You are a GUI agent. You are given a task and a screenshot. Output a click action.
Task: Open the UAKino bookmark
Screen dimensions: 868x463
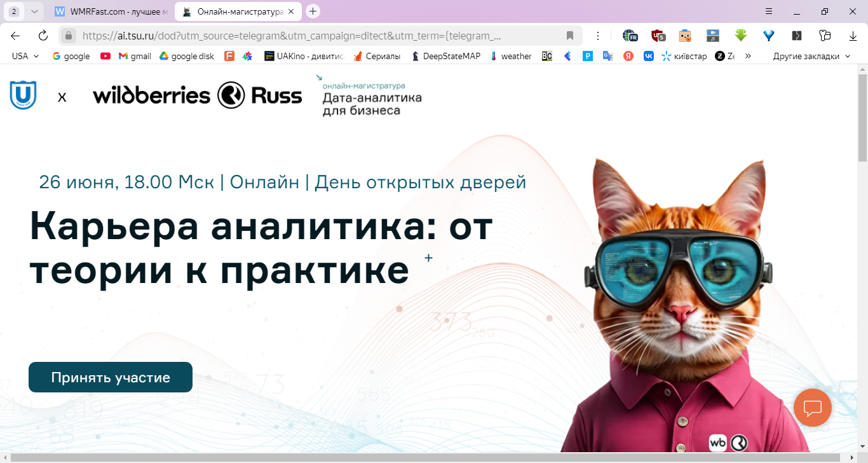pyautogui.click(x=304, y=56)
